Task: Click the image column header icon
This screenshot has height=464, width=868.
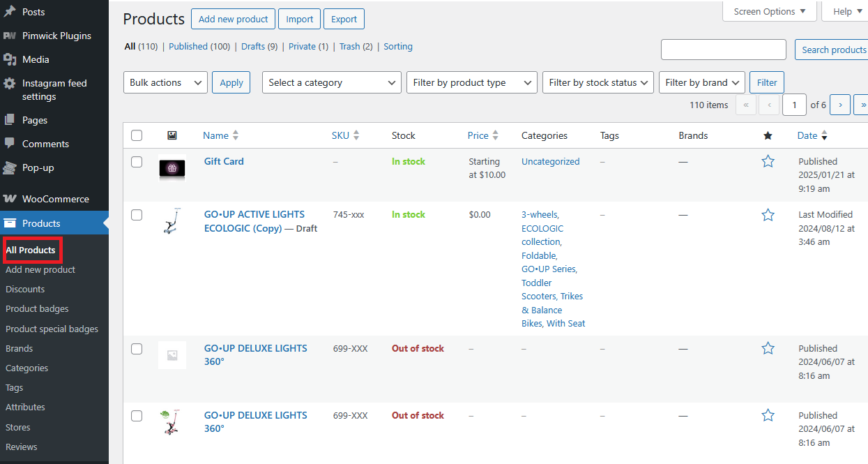Action: point(172,135)
